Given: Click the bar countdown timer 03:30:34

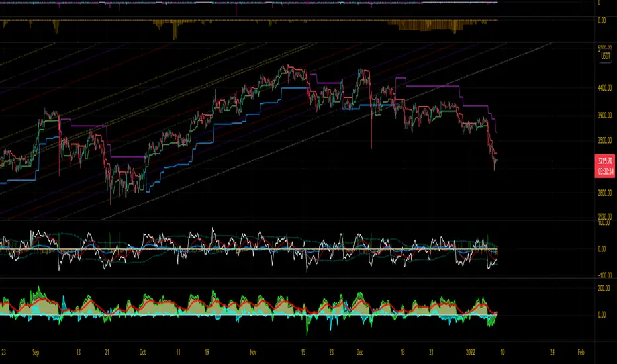Looking at the screenshot, I should (x=605, y=171).
